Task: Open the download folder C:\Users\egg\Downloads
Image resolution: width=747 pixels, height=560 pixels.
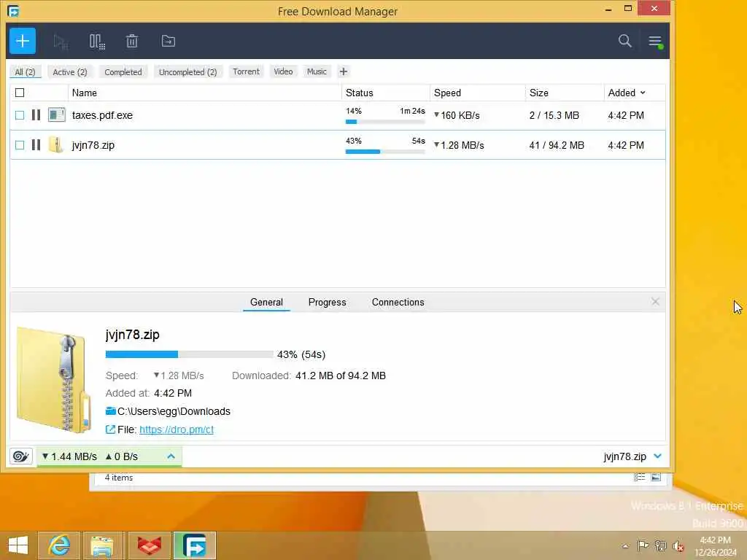Action: 174,411
